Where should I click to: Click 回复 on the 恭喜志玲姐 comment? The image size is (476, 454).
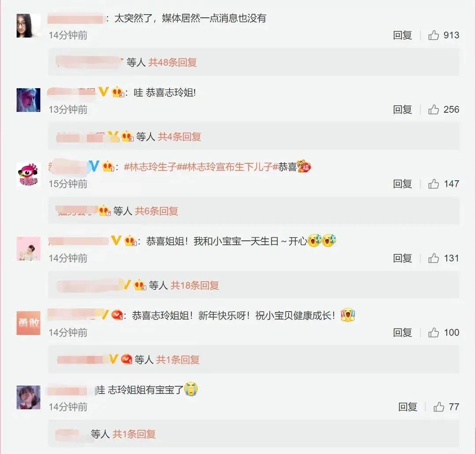coord(402,109)
